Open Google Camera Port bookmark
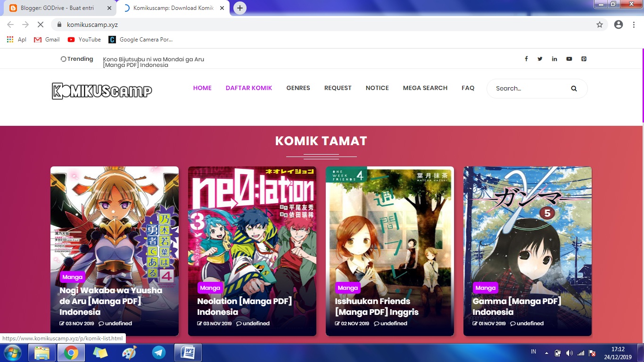The width and height of the screenshot is (644, 362). tap(140, 40)
